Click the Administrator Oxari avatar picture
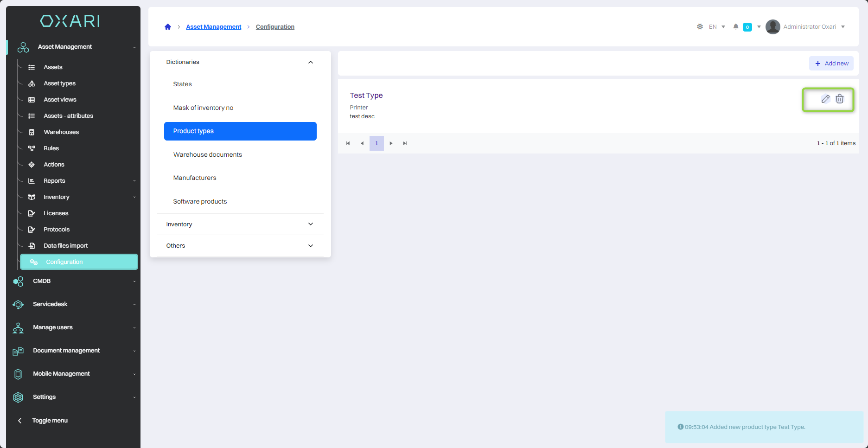868x448 pixels. [x=772, y=27]
